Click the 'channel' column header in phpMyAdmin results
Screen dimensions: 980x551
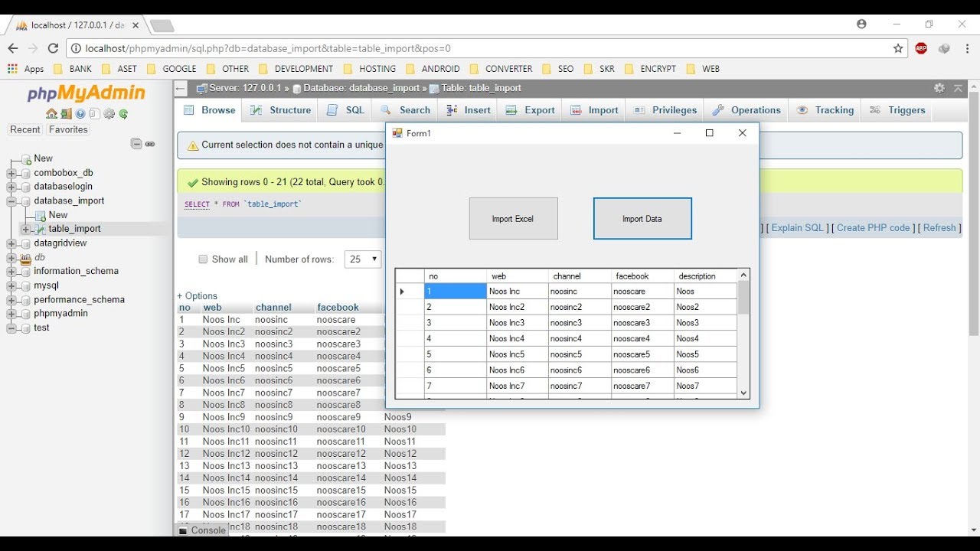pos(273,308)
